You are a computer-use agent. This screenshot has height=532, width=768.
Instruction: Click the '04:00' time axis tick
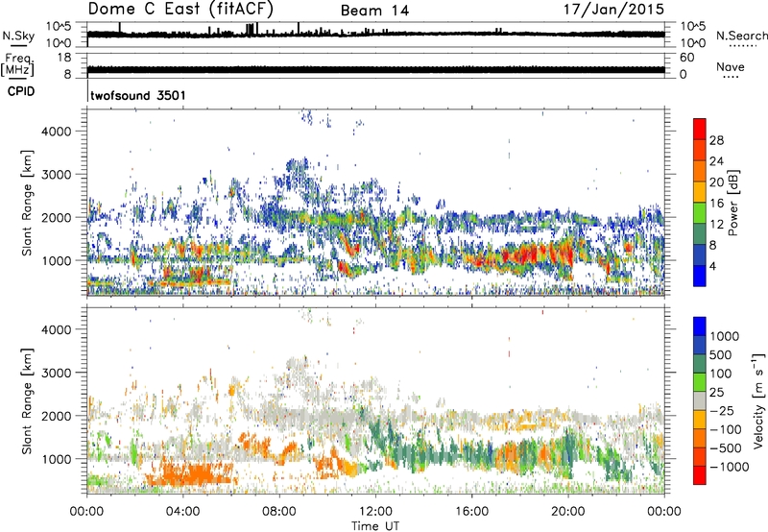pyautogui.click(x=182, y=512)
